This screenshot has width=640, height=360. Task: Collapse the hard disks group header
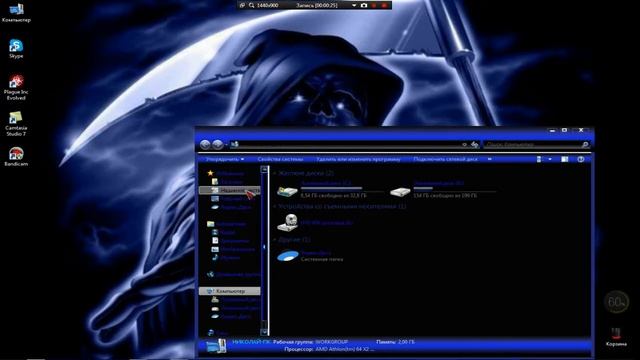304,173
